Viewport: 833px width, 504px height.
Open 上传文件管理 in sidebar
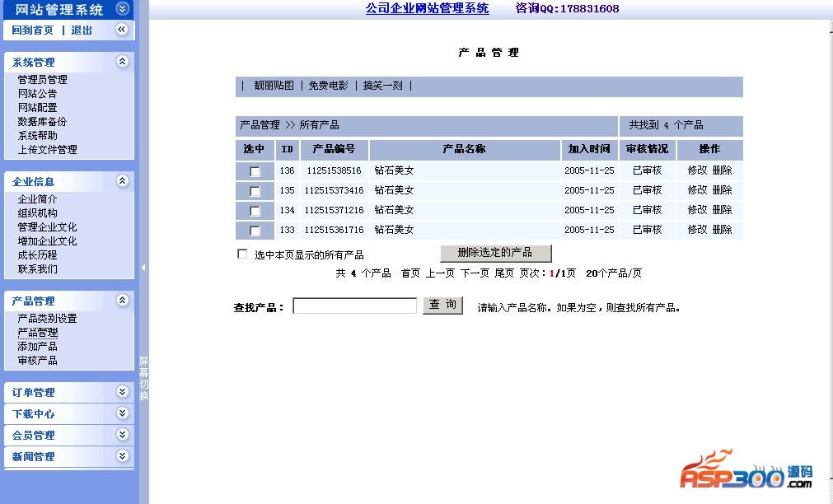pos(47,150)
